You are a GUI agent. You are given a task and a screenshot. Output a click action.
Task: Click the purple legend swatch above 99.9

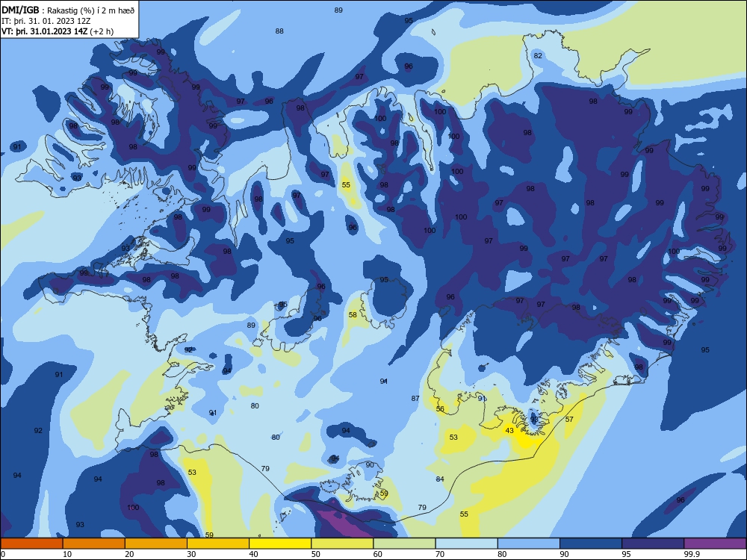pyautogui.click(x=715, y=544)
